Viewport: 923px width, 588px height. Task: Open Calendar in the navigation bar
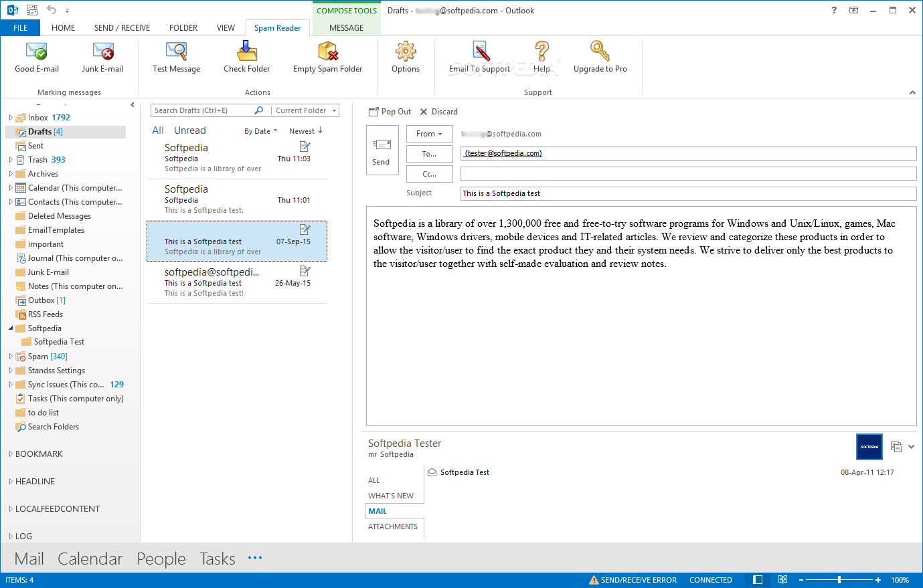point(90,559)
